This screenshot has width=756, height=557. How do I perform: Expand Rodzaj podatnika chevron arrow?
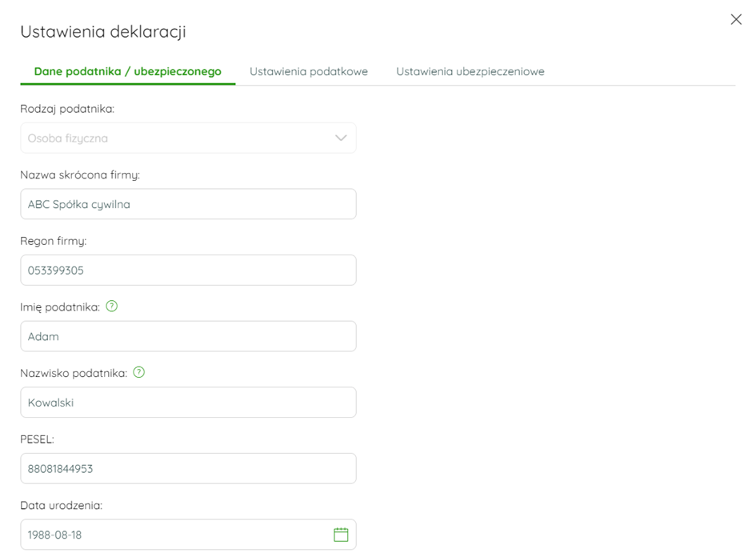coord(341,138)
